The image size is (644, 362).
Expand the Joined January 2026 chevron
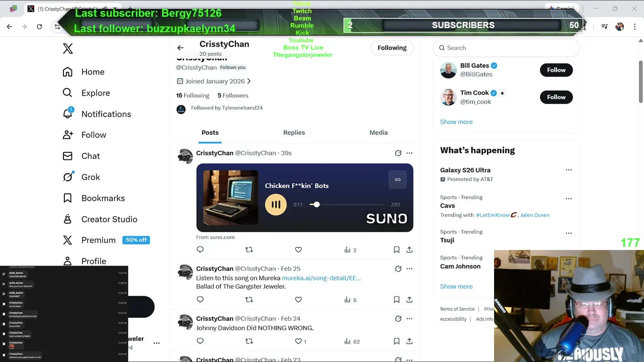coord(249,81)
